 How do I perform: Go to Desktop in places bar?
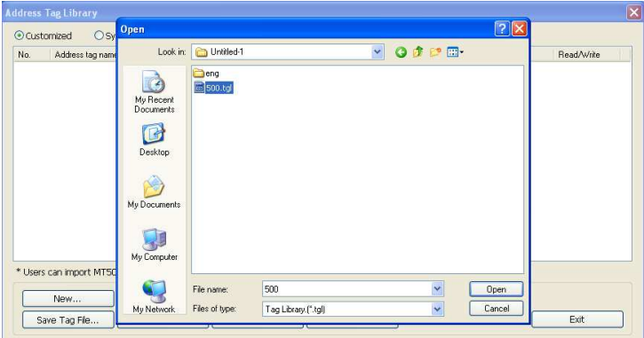click(154, 139)
